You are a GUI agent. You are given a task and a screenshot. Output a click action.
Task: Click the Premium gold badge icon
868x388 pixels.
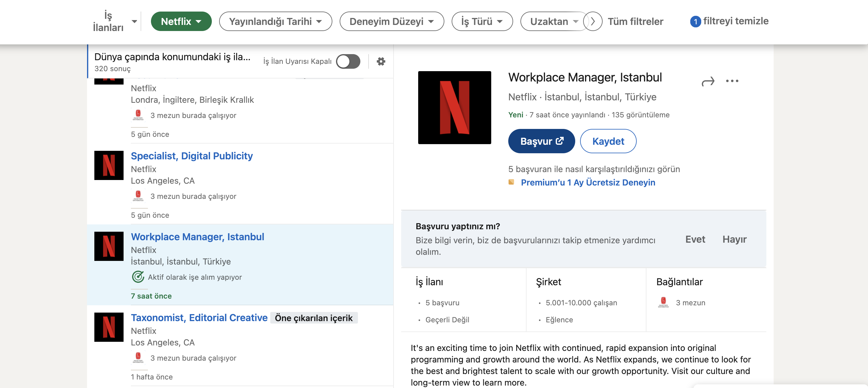(511, 182)
